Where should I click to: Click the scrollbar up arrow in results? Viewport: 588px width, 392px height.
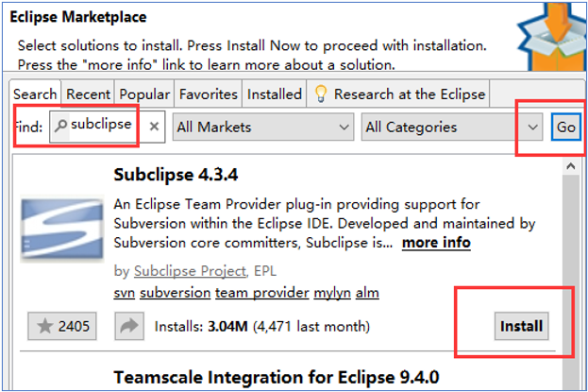click(x=570, y=166)
